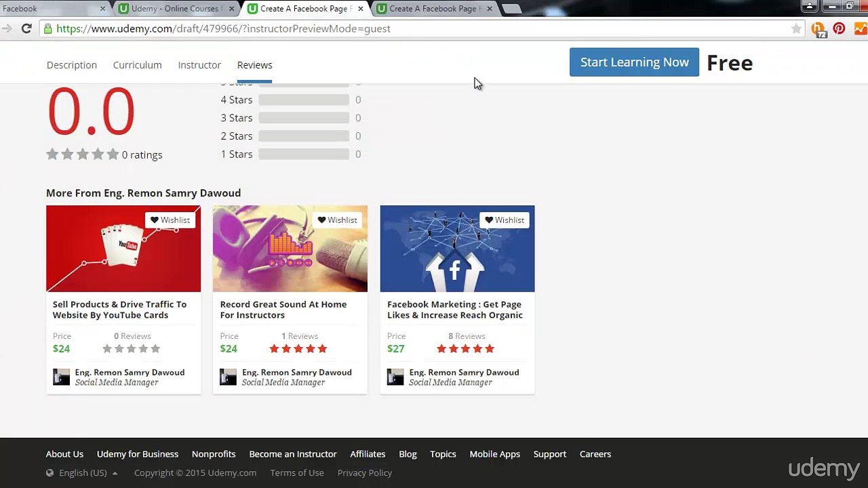Open the Instructor section tab

point(199,65)
